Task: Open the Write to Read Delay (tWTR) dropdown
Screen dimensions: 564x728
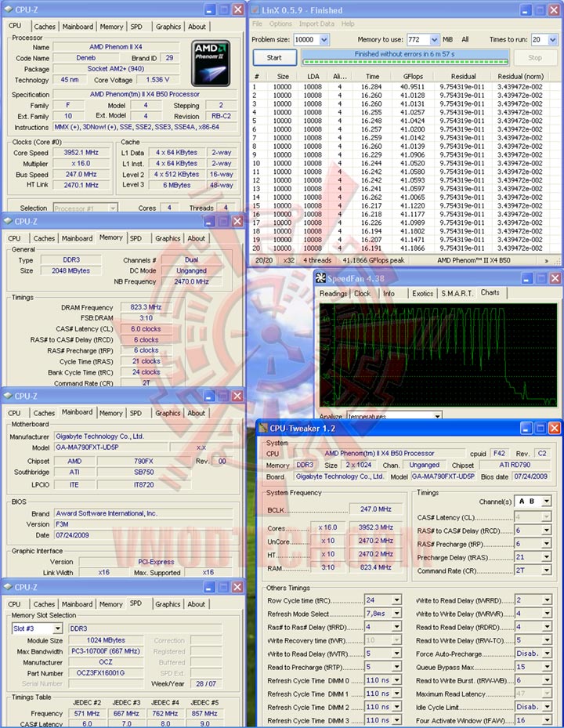Action: click(x=397, y=654)
